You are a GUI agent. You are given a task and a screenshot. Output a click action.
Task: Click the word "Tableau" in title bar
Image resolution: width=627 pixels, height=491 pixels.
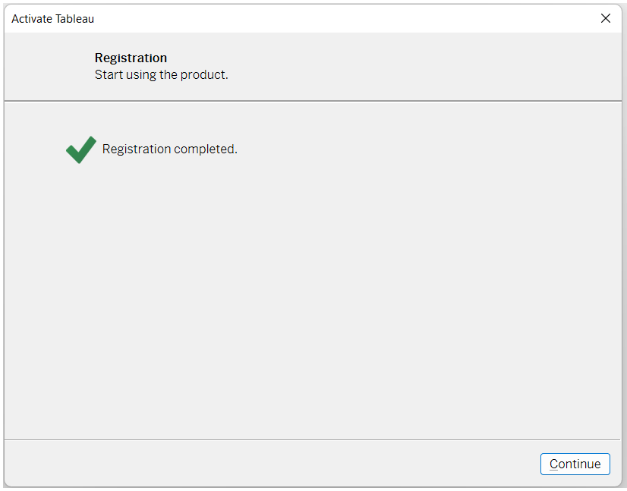76,19
